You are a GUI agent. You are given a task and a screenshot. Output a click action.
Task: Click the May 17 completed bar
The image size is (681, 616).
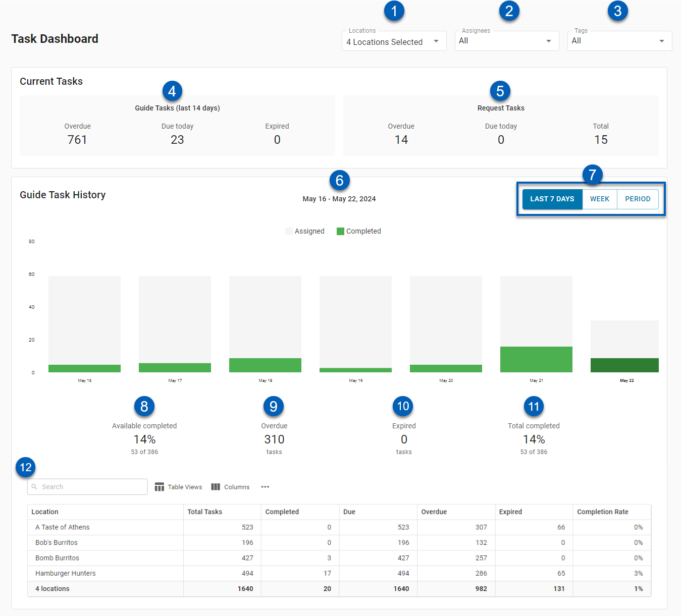click(175, 368)
